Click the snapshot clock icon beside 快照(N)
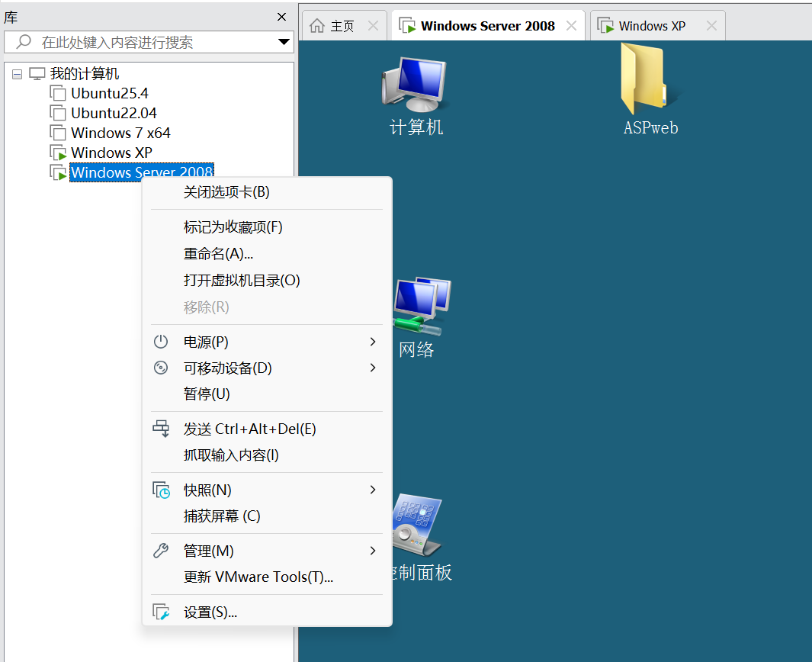Image resolution: width=812 pixels, height=662 pixels. pos(161,490)
